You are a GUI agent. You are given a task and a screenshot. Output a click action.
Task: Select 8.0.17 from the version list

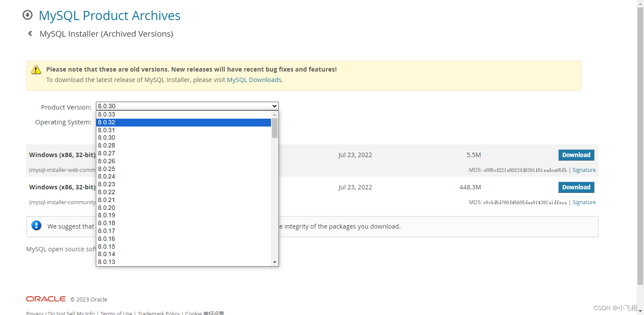click(x=183, y=231)
